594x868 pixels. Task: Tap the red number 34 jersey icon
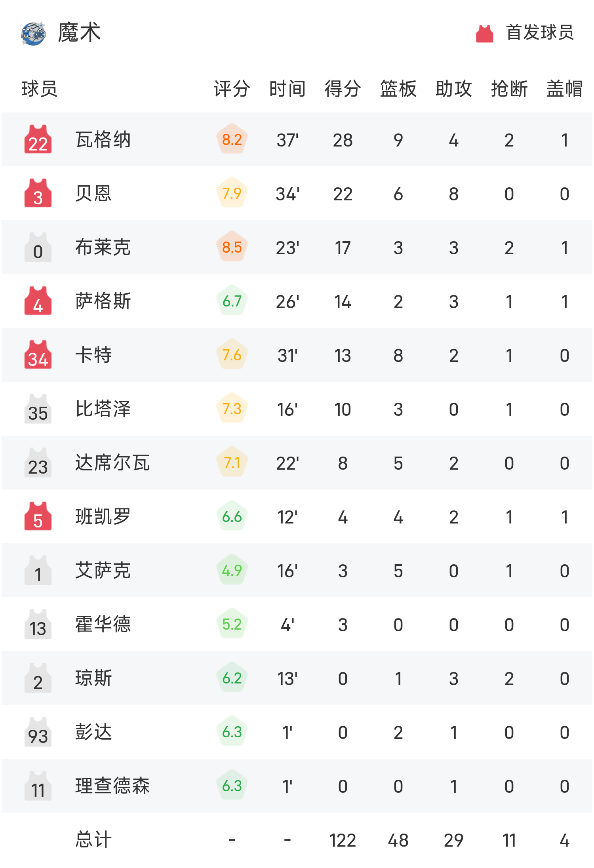tap(38, 355)
